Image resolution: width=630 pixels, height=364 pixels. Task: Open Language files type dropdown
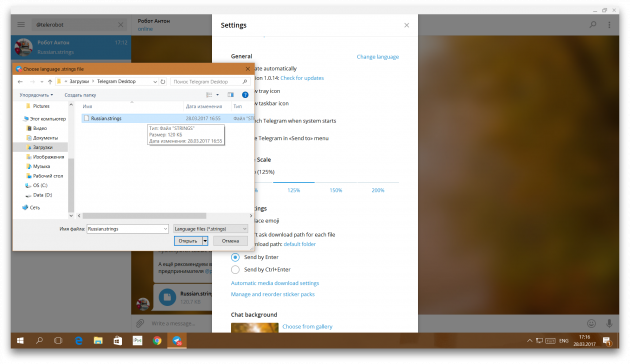point(210,229)
